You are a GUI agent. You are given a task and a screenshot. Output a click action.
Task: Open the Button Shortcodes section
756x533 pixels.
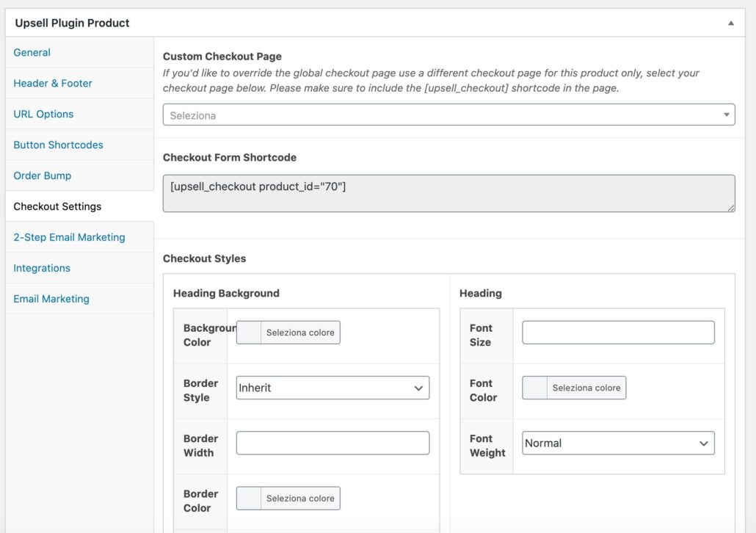pyautogui.click(x=57, y=145)
